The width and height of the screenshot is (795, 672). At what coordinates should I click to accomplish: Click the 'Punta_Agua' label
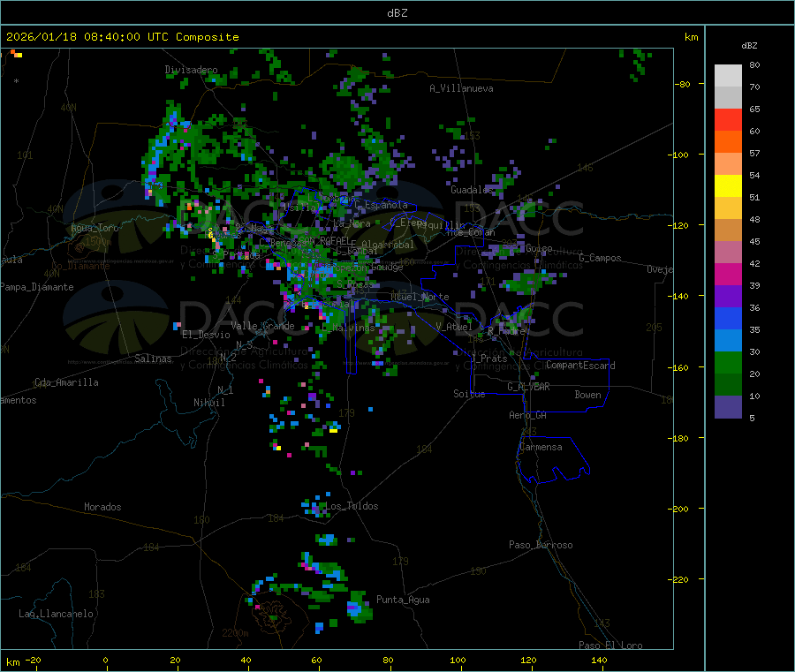click(x=403, y=600)
